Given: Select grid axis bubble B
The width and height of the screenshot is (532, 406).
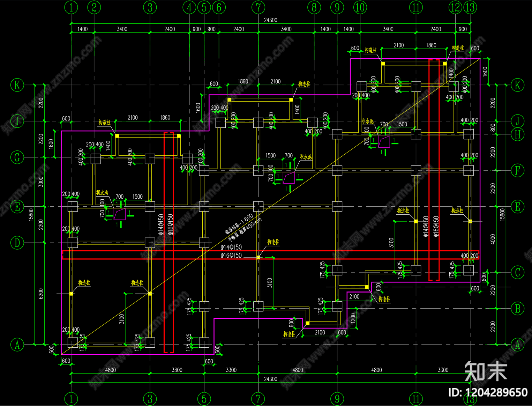Looking at the screenshot, I should pyautogui.click(x=518, y=309).
